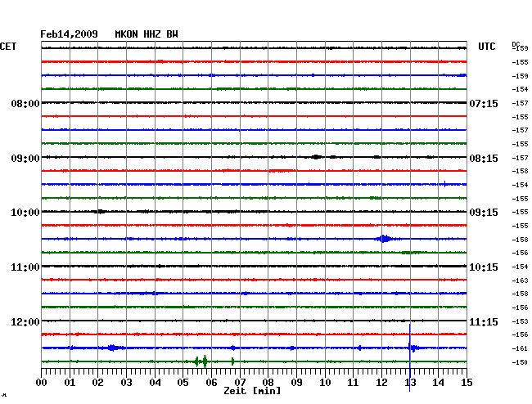The height and width of the screenshot is (404, 532).
Task: Select minute label 07 on the time axis
Action: (240, 383)
